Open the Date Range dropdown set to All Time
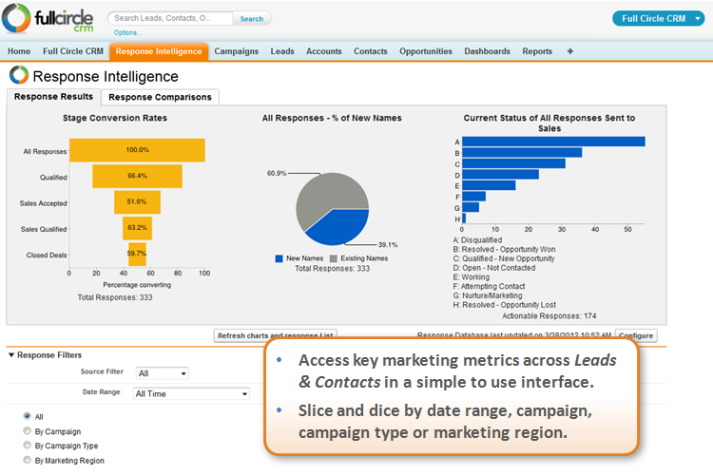Screen dimensions: 713x475 [191, 394]
